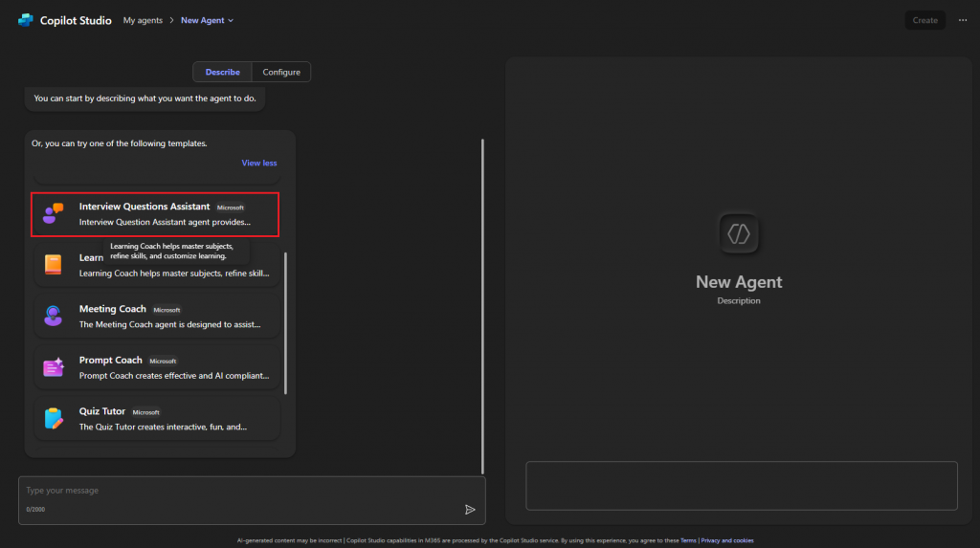Click the Microsoft badge beside Quiz Tutor
Viewport: 980px width, 548px height.
146,412
